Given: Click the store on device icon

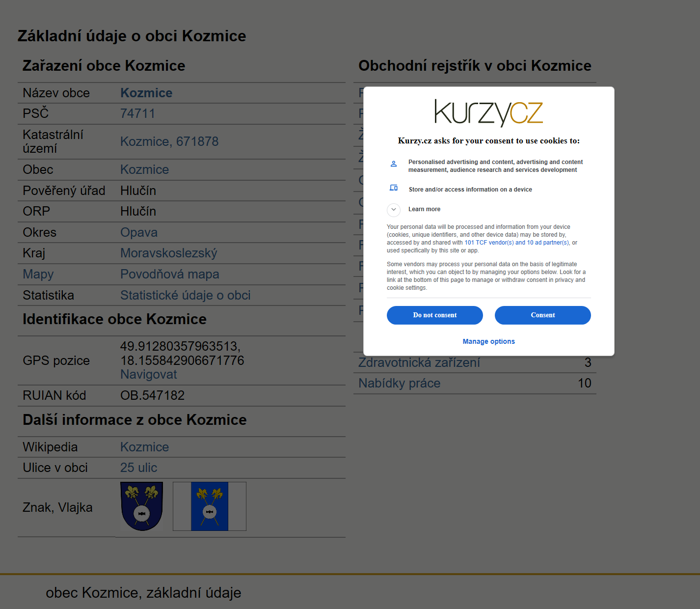Looking at the screenshot, I should point(393,188).
